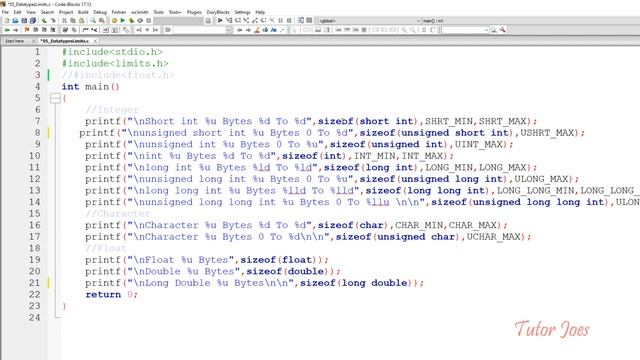Click the Break debugger (pause) icon
This screenshot has height=360, width=640.
point(280,20)
